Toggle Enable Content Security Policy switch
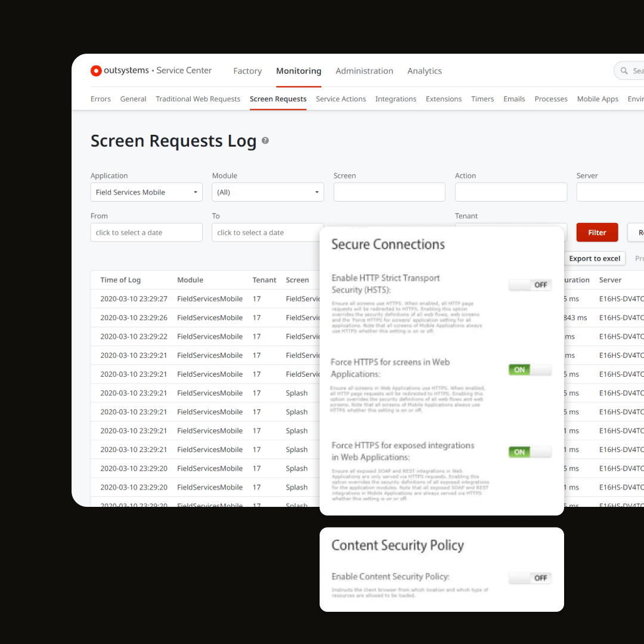The image size is (644, 644). pyautogui.click(x=530, y=578)
